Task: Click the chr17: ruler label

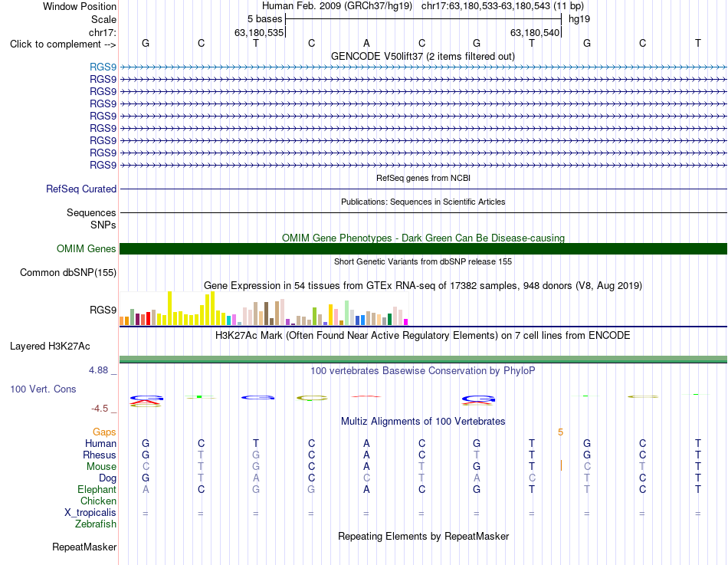Action: tap(102, 32)
